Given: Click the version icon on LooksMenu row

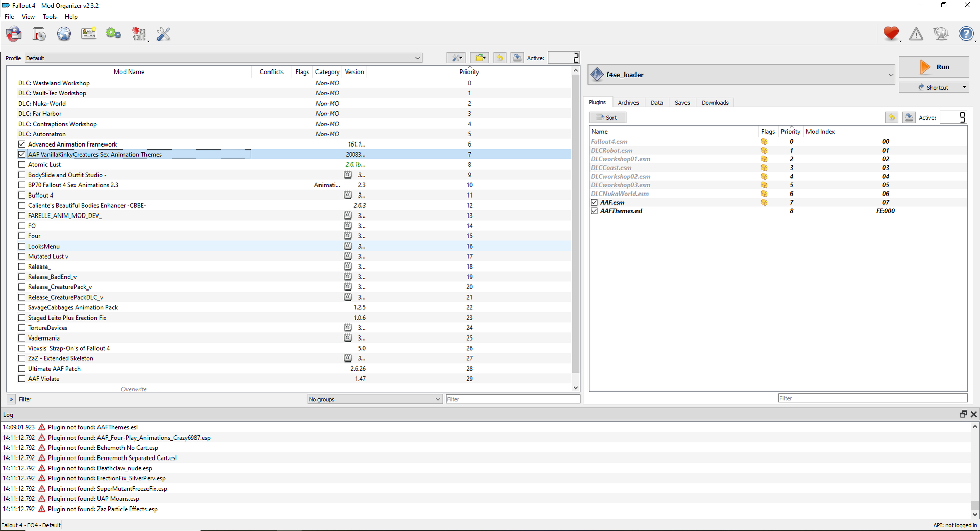Looking at the screenshot, I should pyautogui.click(x=348, y=246).
